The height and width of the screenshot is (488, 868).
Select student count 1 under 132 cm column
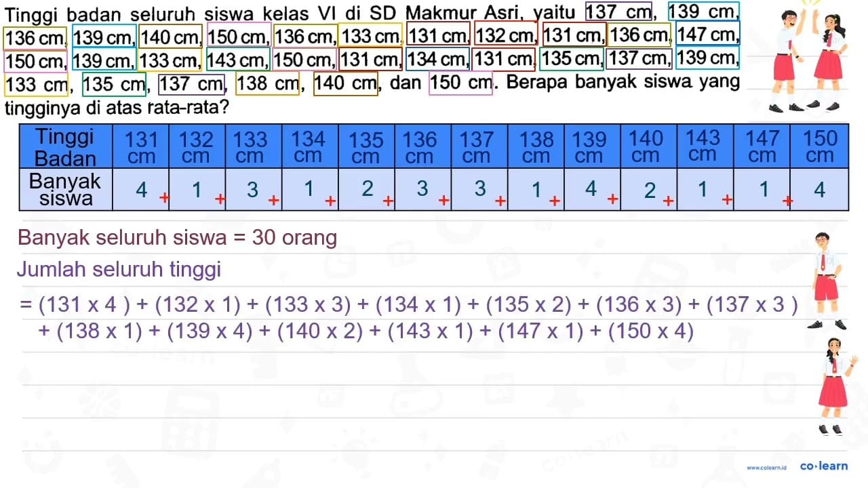[x=197, y=190]
